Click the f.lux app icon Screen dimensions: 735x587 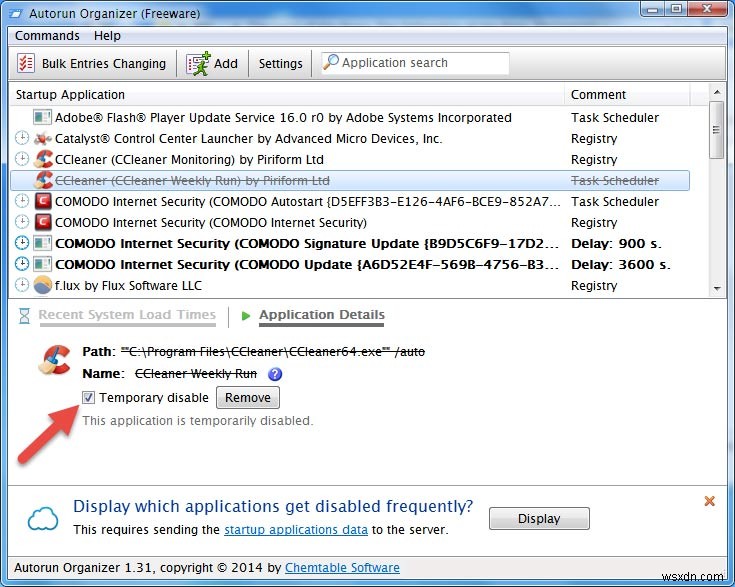coord(43,285)
